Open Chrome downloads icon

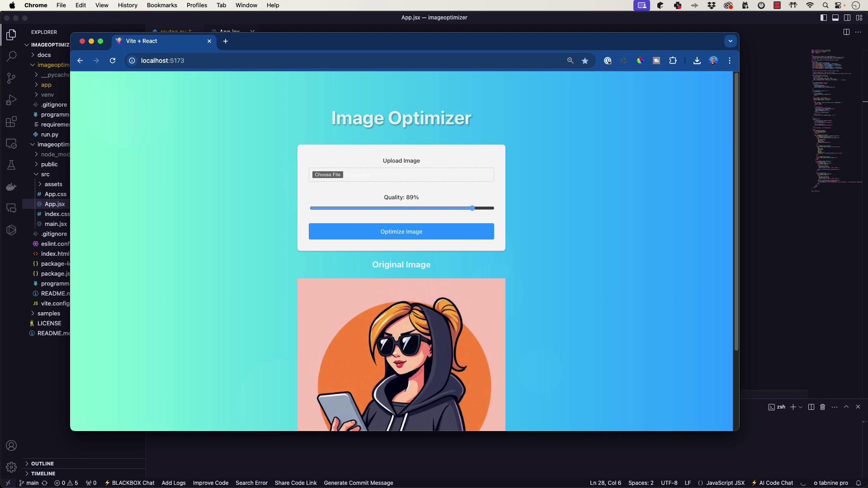click(697, 61)
